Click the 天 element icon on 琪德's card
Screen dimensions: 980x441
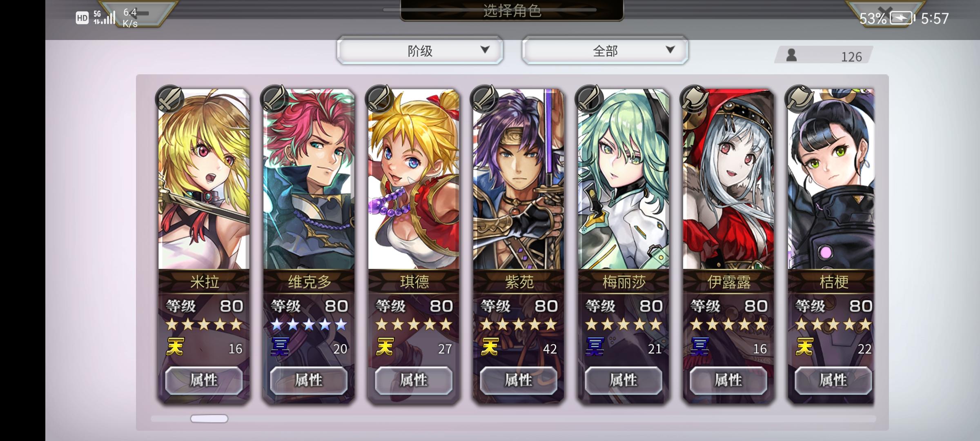(385, 347)
